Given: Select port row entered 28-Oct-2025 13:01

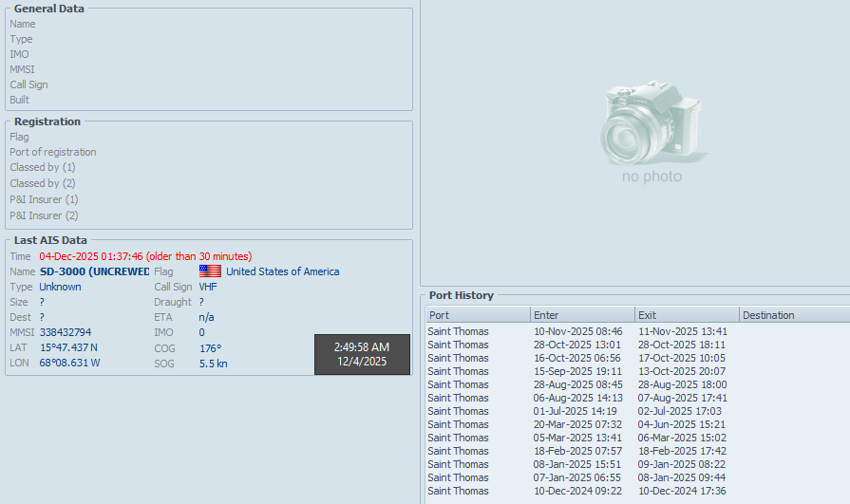Looking at the screenshot, I should click(x=637, y=345).
